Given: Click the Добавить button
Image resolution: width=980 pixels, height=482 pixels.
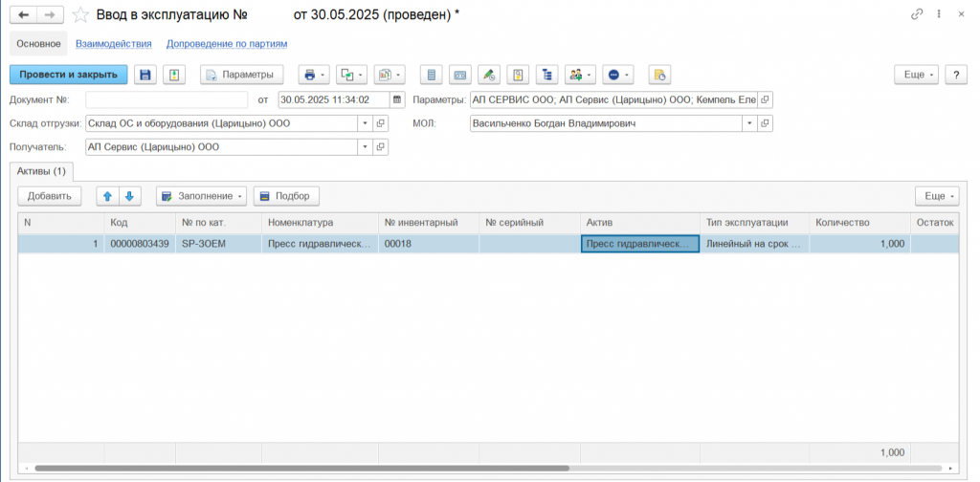Looking at the screenshot, I should coord(50,196).
